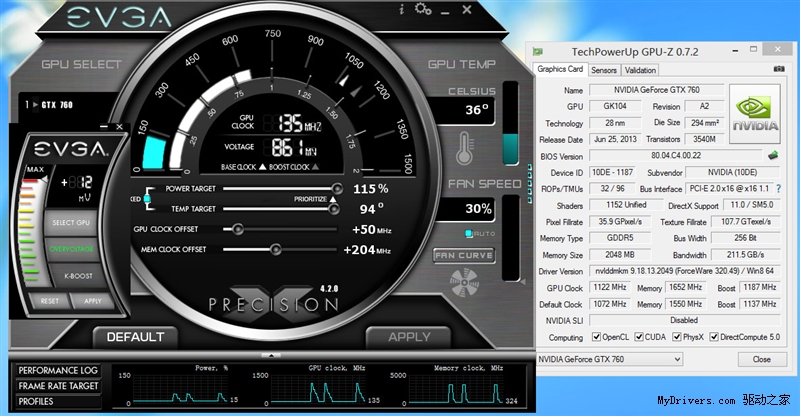Toggle the power and temp target link
The image size is (800, 416).
[x=146, y=199]
